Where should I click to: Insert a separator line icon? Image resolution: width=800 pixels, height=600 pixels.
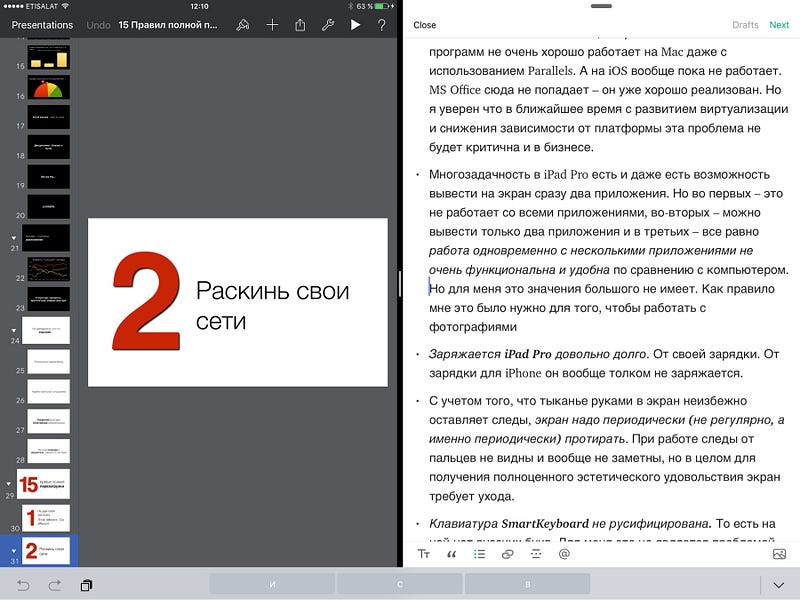click(536, 554)
